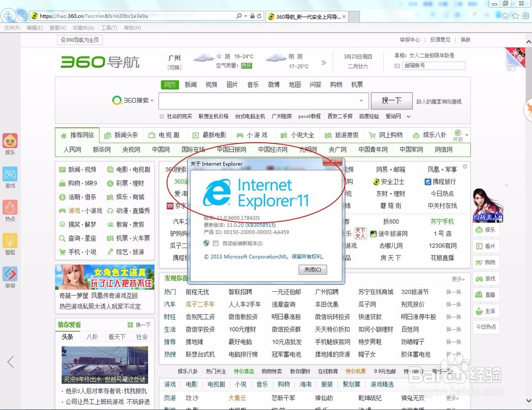Click the previous-page arrow at left edge

11,362
